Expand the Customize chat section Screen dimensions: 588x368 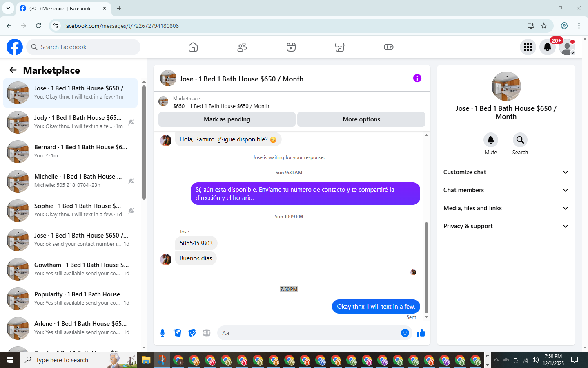tap(506, 172)
